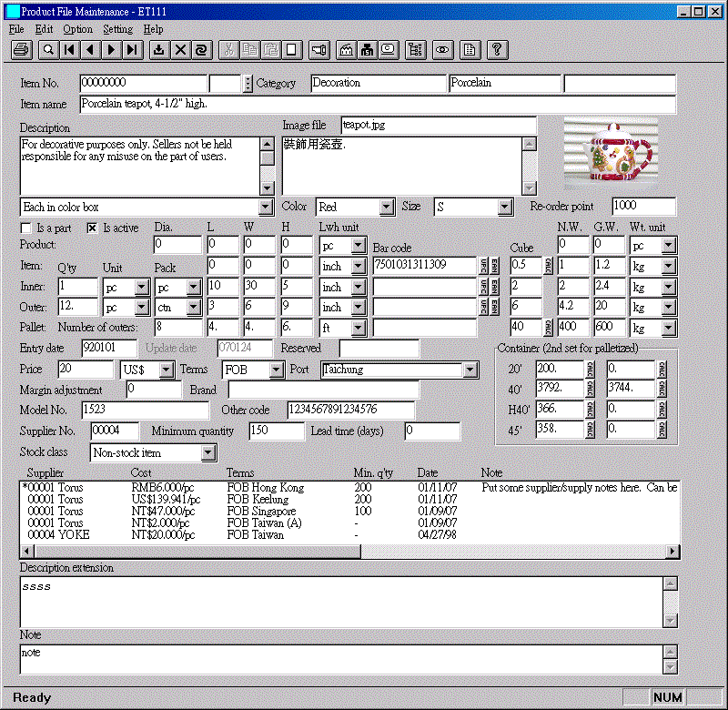
Task: Select supplier row FOB Singapore
Action: tap(350, 512)
